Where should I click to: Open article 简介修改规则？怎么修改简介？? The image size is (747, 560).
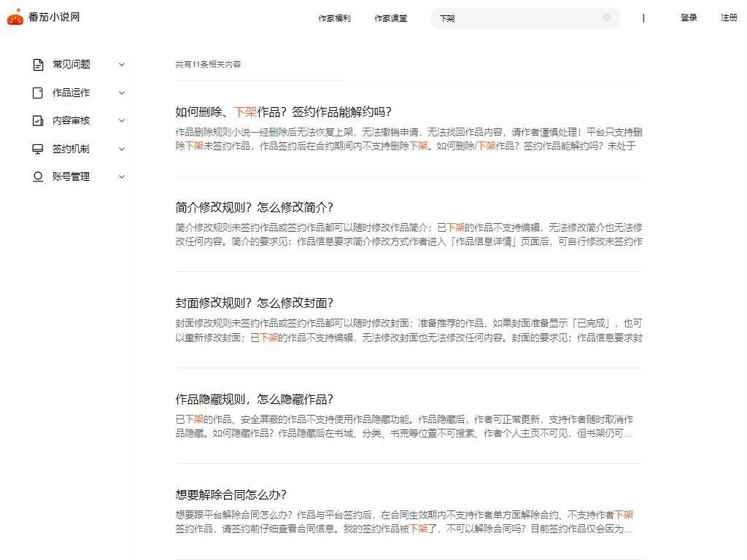[254, 207]
